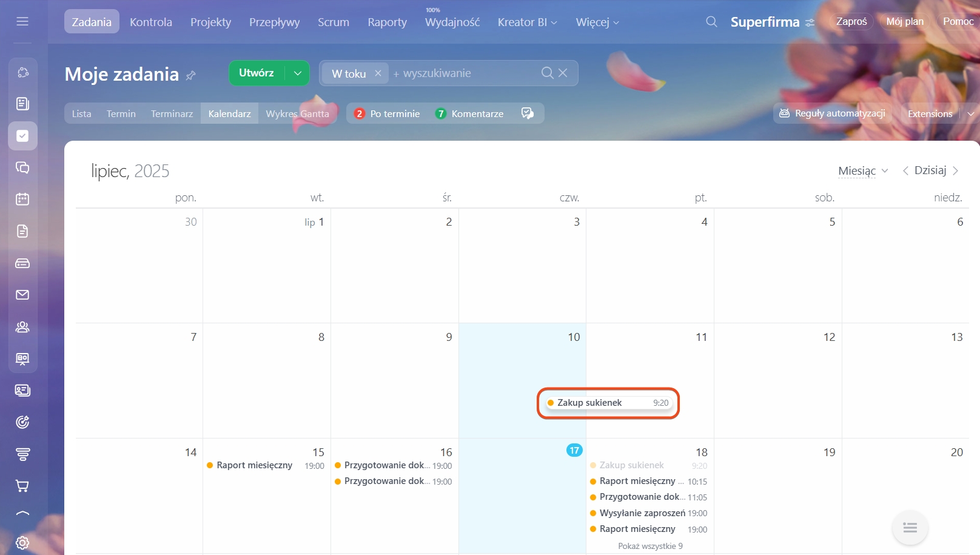Open the drive storage sidebar icon
980x555 pixels.
pyautogui.click(x=22, y=263)
